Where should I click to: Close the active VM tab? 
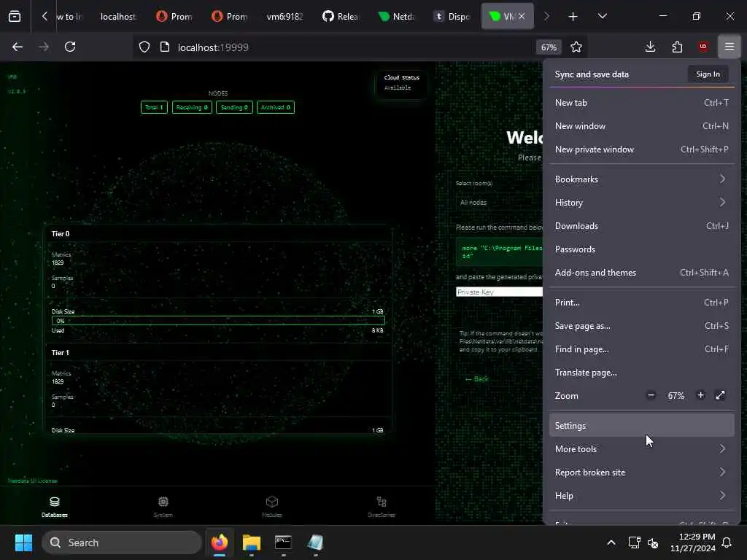pyautogui.click(x=522, y=16)
